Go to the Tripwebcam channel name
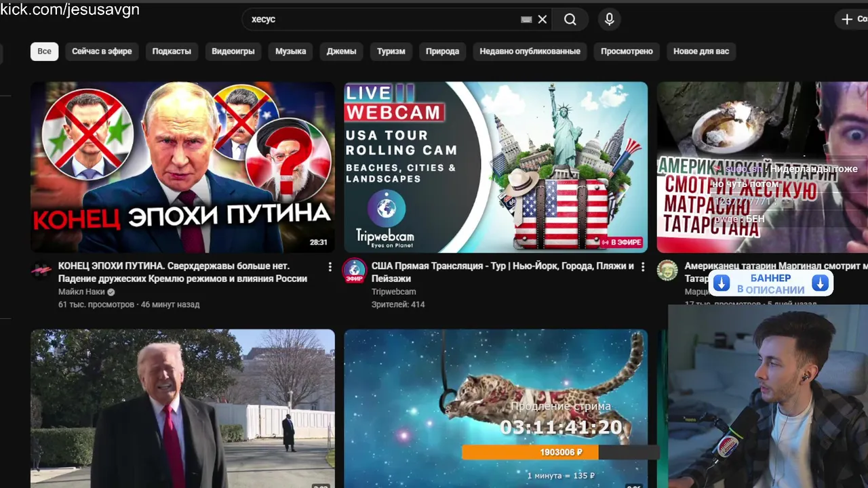The width and height of the screenshot is (868, 488). [x=393, y=292]
